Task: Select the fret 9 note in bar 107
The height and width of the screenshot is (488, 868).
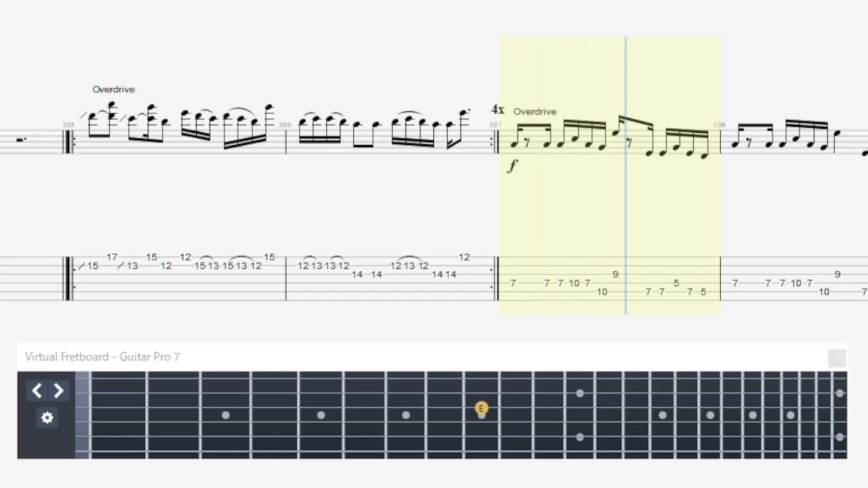Action: [615, 274]
